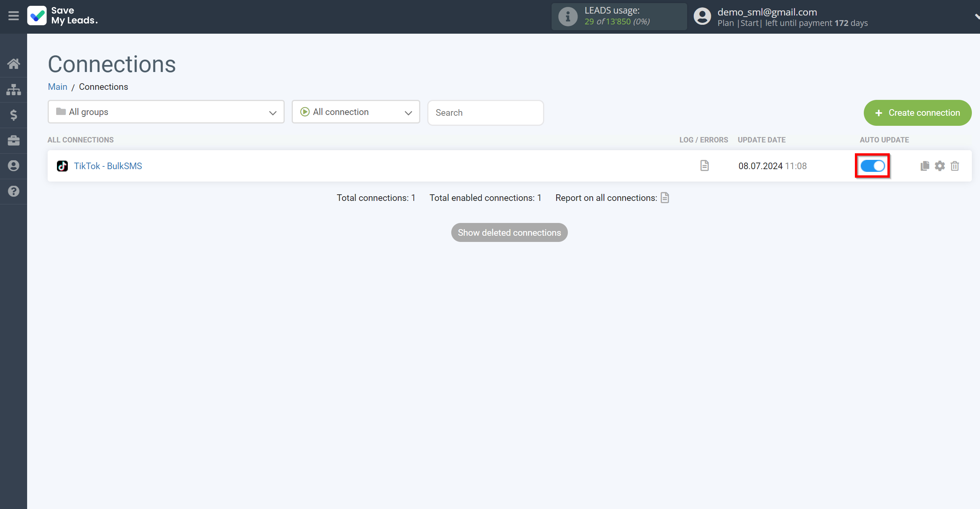Expand the All groups dropdown

166,111
